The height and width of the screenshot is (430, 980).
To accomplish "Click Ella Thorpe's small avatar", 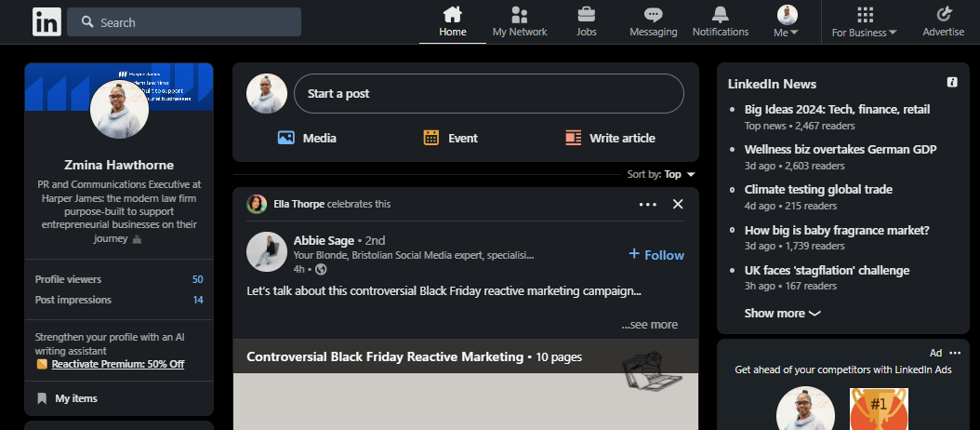I will [257, 204].
